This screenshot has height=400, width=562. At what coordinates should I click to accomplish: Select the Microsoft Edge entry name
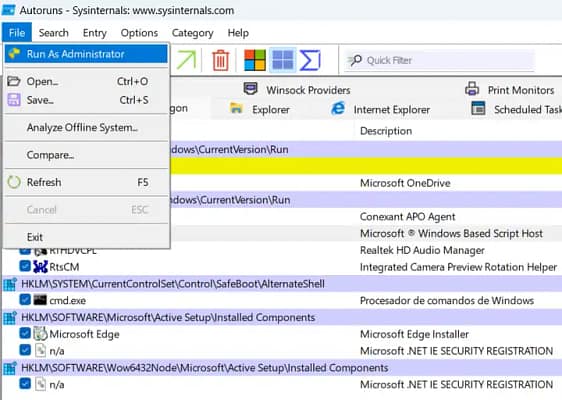coord(84,334)
